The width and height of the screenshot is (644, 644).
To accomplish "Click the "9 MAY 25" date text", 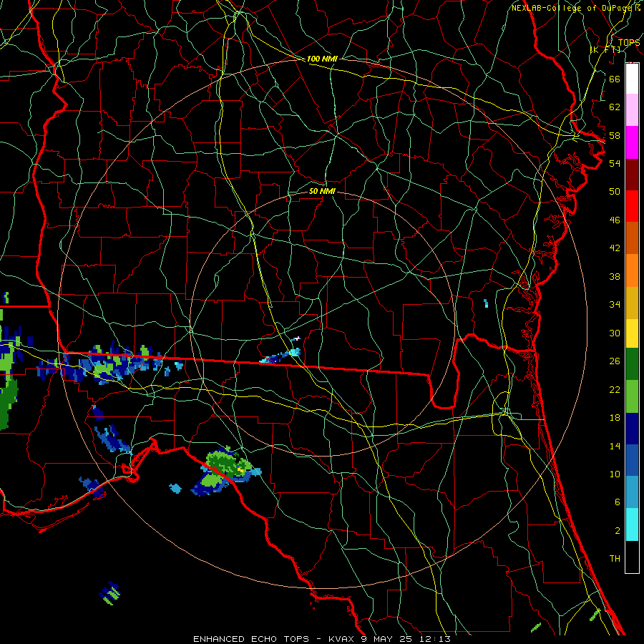I will pyautogui.click(x=388, y=639).
